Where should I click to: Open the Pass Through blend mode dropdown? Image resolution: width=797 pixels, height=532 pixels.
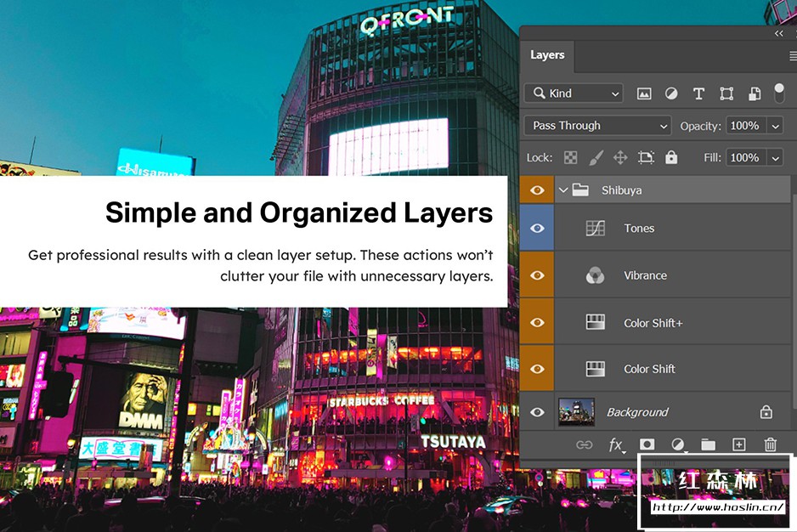(598, 126)
